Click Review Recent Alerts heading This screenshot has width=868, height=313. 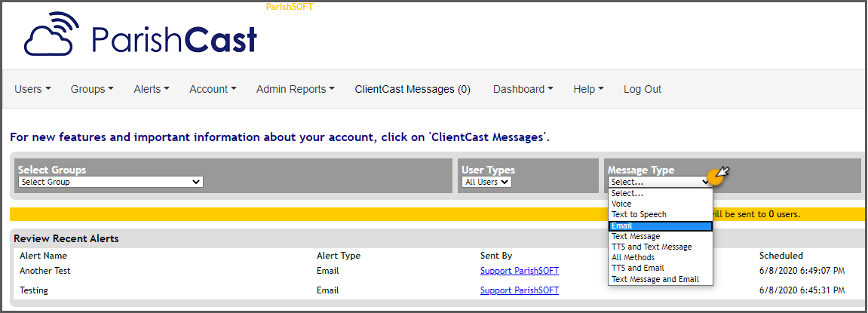66,239
